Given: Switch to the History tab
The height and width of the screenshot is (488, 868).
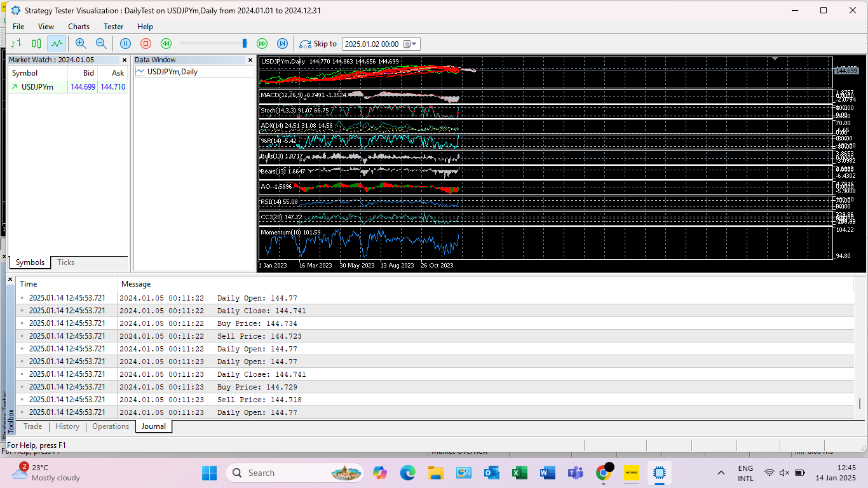Looking at the screenshot, I should click(x=67, y=426).
